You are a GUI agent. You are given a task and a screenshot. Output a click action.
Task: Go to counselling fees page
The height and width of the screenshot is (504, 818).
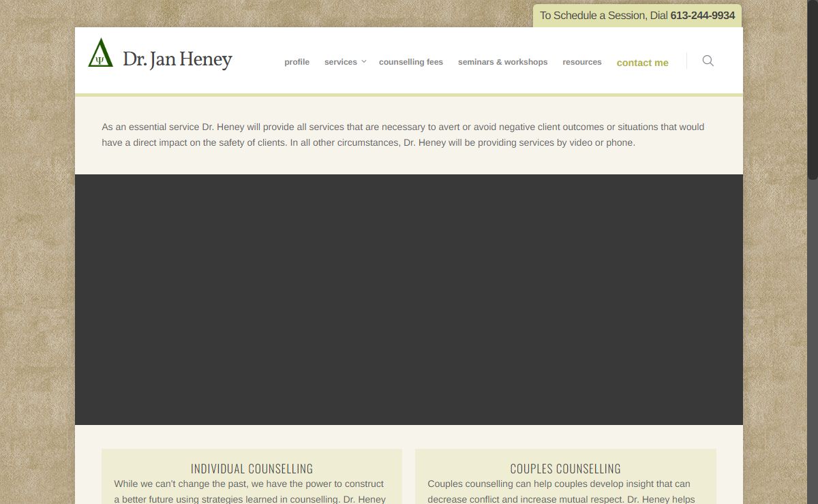pos(411,62)
